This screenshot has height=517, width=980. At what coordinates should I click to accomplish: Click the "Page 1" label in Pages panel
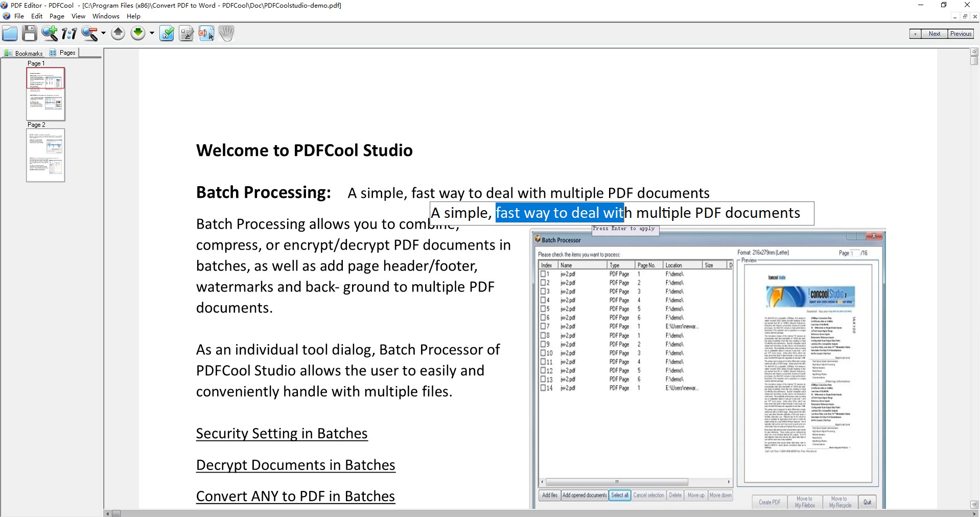(x=36, y=63)
